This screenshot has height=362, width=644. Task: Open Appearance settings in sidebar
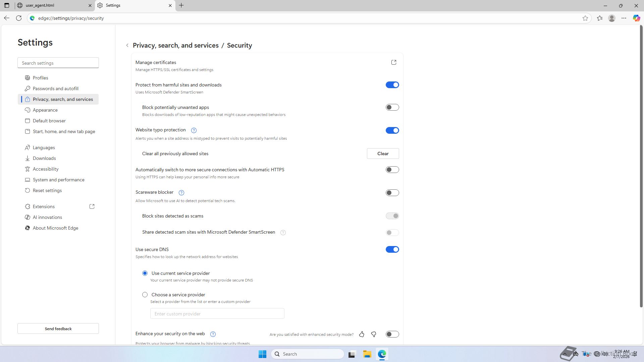click(x=45, y=110)
